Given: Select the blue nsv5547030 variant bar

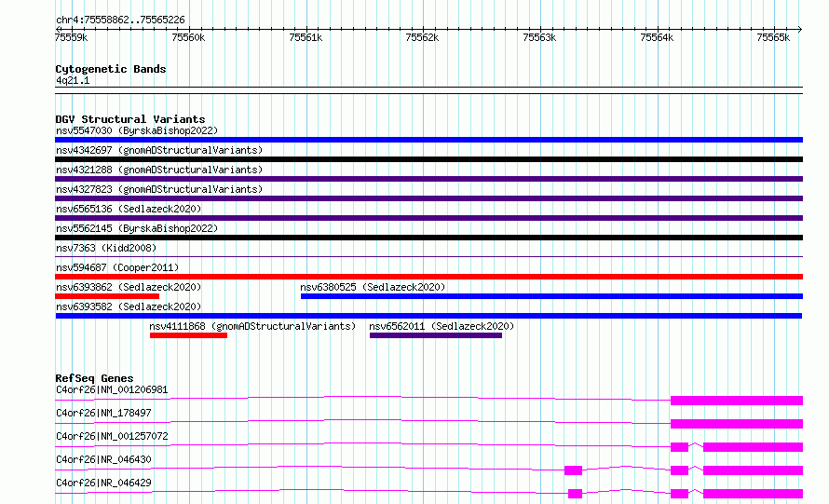Looking at the screenshot, I should tap(428, 140).
